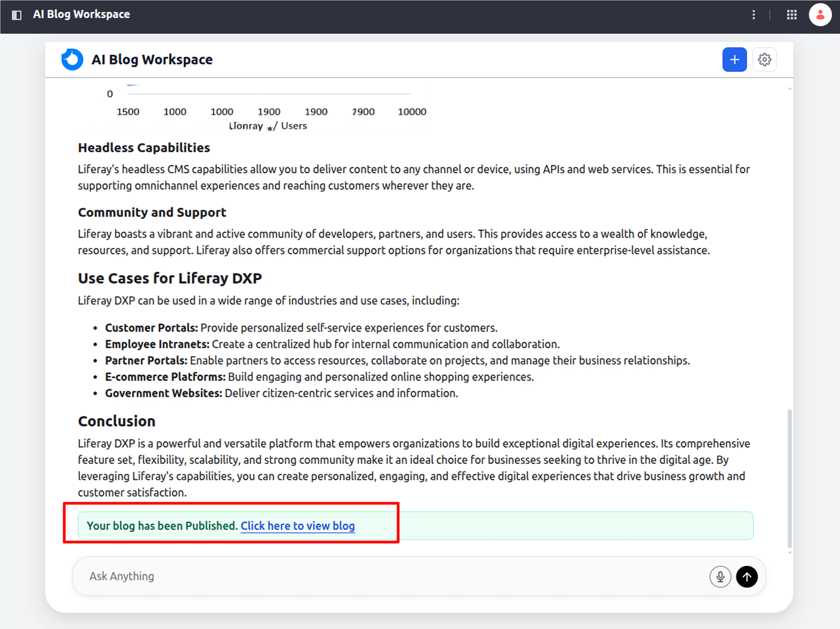Toggle the side panel icon in top bar
The image size is (840, 629).
coord(16,15)
